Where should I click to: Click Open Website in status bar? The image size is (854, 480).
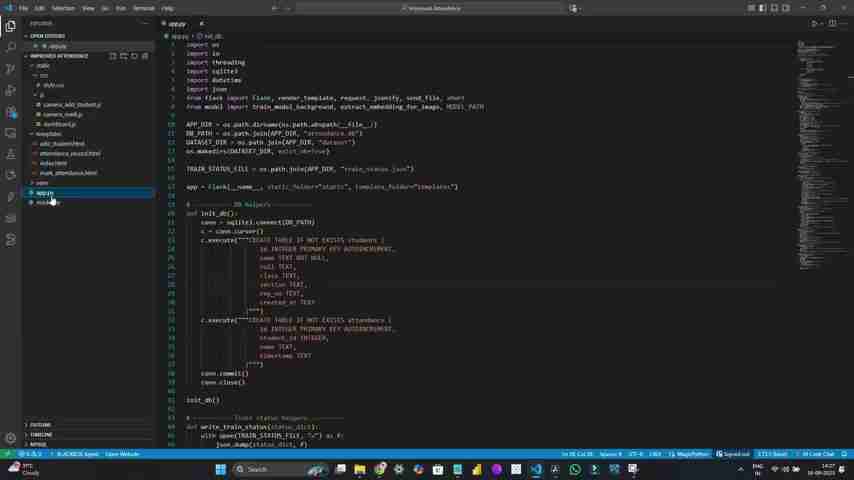[122, 454]
